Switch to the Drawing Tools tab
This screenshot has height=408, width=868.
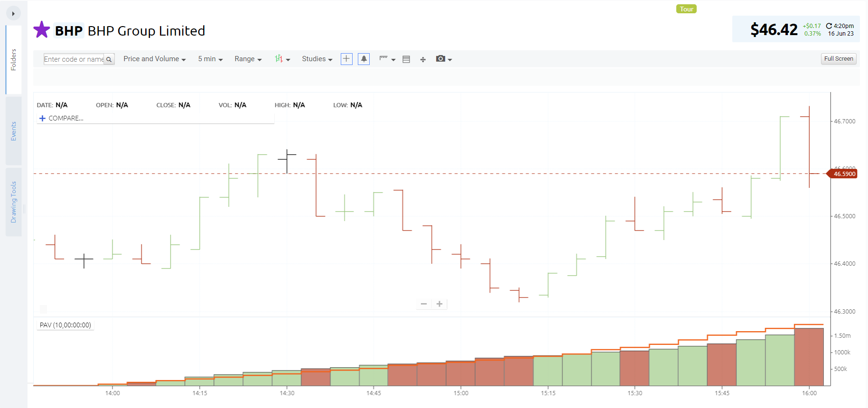click(14, 202)
